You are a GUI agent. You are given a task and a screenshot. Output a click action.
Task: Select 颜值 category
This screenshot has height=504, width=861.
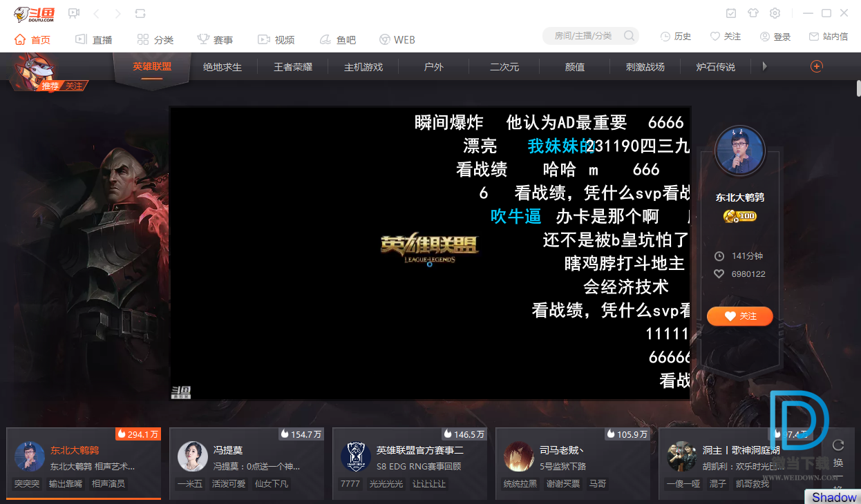coord(575,68)
